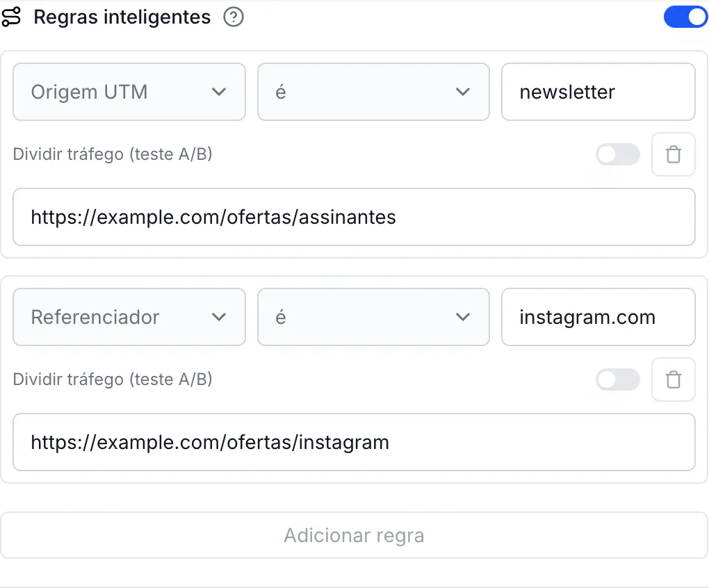Open the operator dropdown next to newsletter
The height and width of the screenshot is (588, 709).
tap(373, 92)
